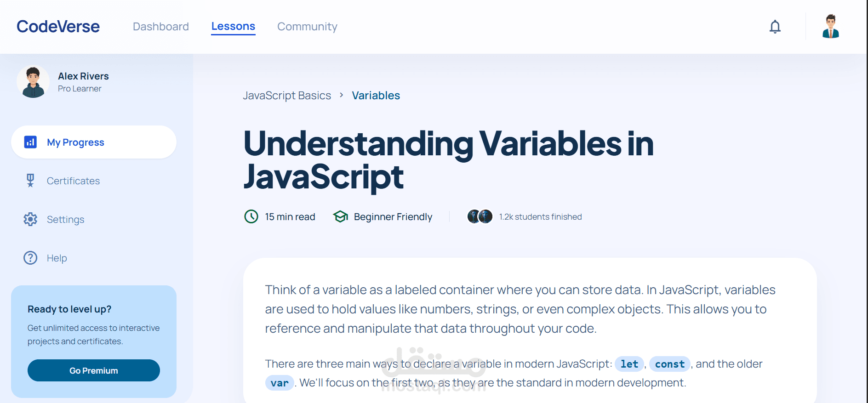Click the CodeVerse logo
Screen dimensions: 868x403
pos(58,27)
